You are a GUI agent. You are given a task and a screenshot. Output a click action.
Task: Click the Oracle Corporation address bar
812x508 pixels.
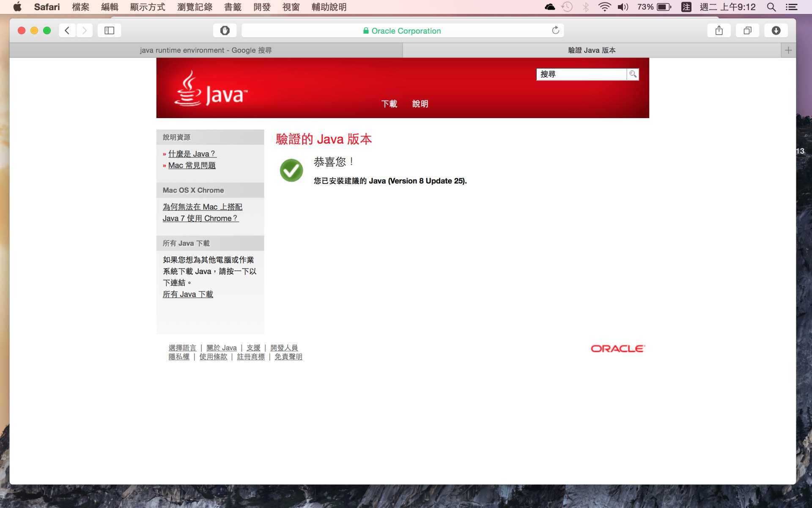tap(402, 30)
